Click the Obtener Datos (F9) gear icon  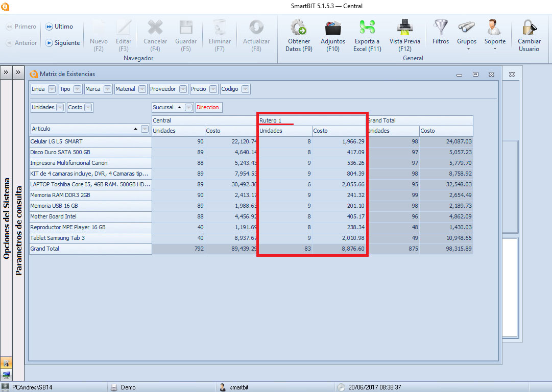pyautogui.click(x=299, y=28)
